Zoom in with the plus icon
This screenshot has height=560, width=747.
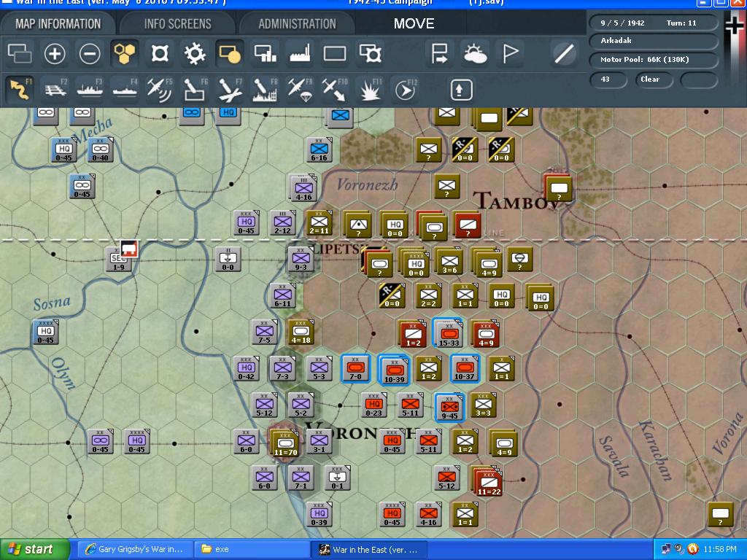55,53
